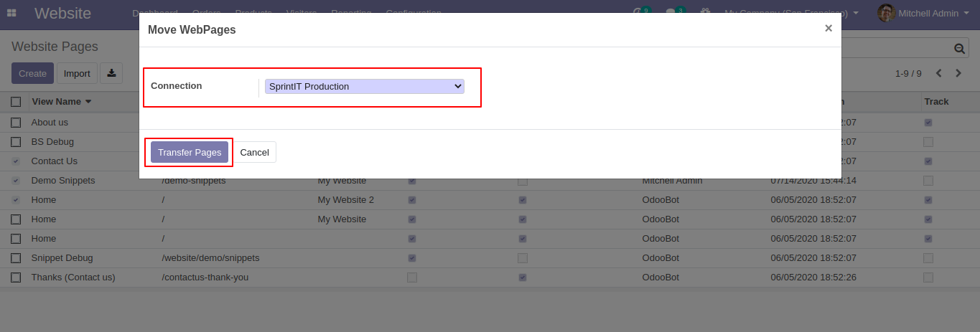The image size is (980, 332).
Task: Open the apps grid menu icon
Action: [x=11, y=13]
